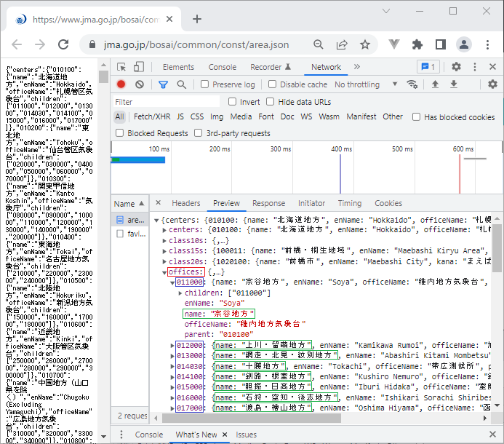The image size is (504, 444).
Task: Open the Initiator tab of request
Action: (311, 203)
